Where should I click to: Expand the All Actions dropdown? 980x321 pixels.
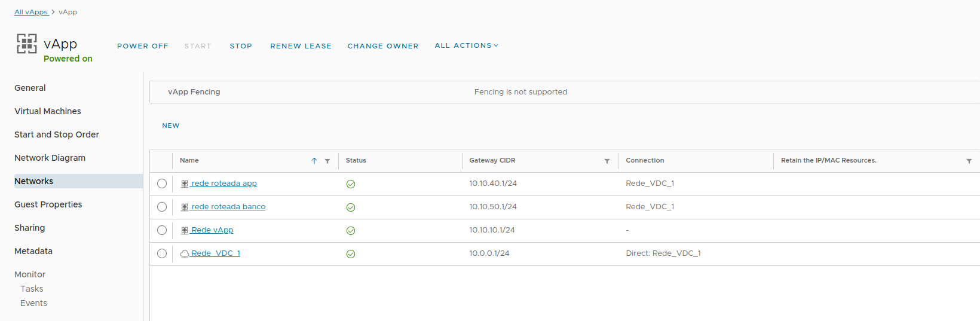click(466, 45)
